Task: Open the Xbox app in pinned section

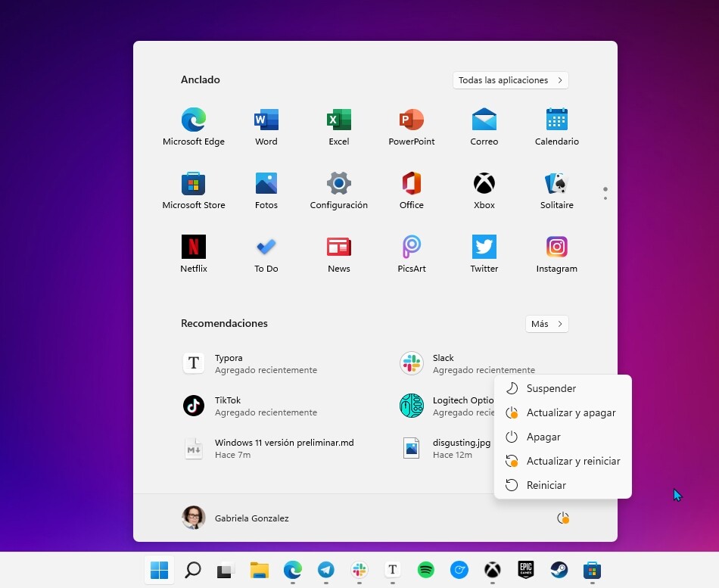Action: coord(484,191)
